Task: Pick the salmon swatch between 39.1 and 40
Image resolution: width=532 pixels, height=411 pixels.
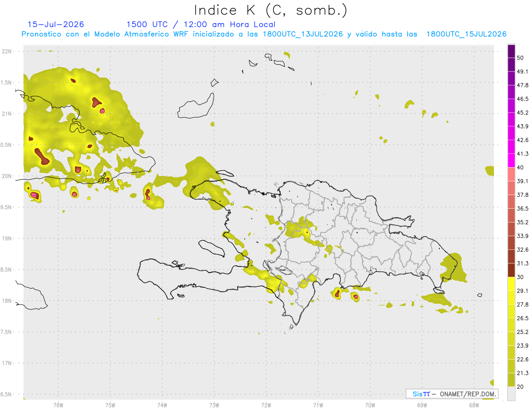Action: [x=512, y=174]
